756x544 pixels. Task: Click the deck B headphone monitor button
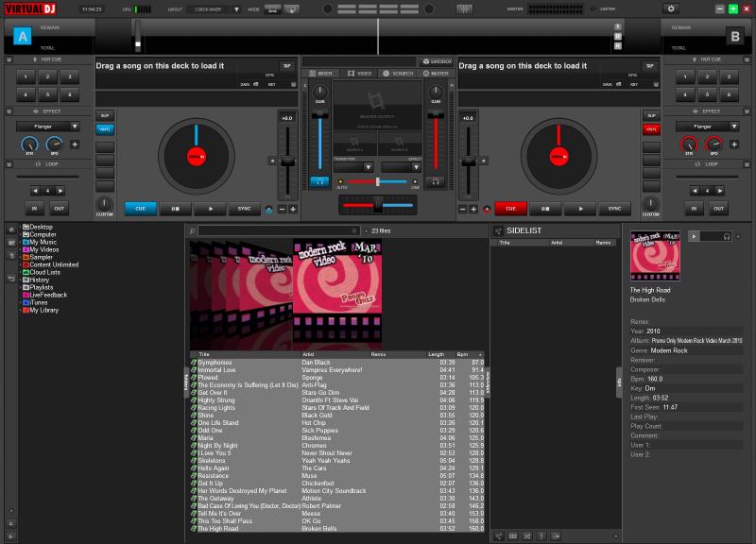click(x=436, y=181)
